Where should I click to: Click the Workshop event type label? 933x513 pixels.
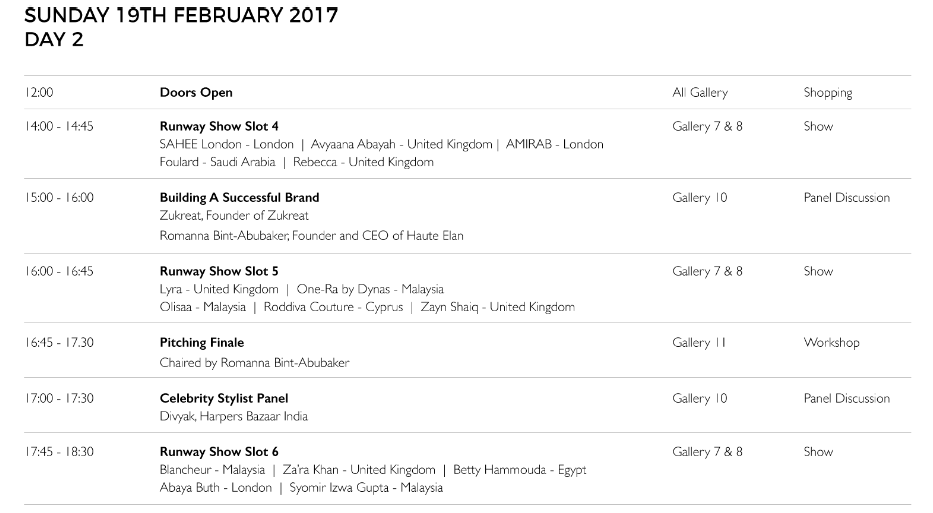tap(831, 343)
